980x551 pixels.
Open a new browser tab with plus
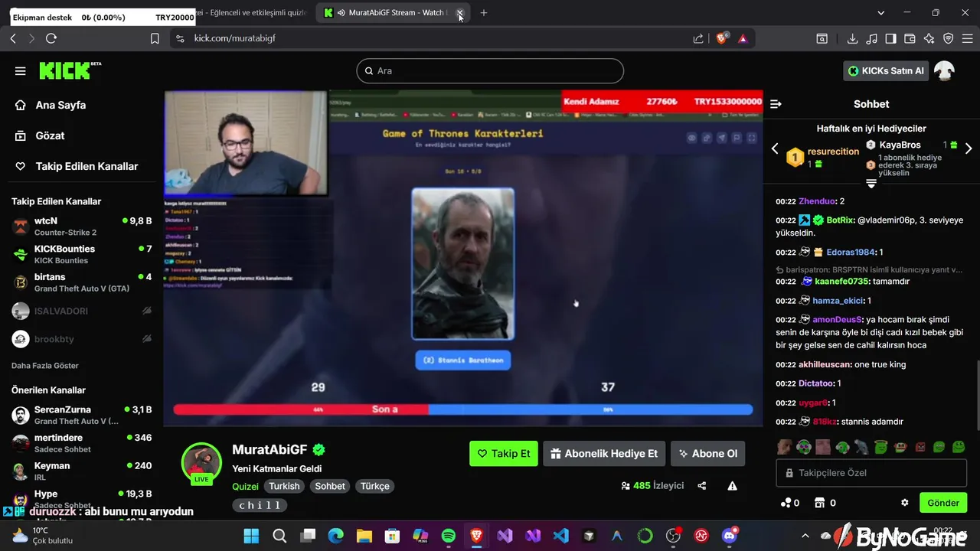[483, 13]
